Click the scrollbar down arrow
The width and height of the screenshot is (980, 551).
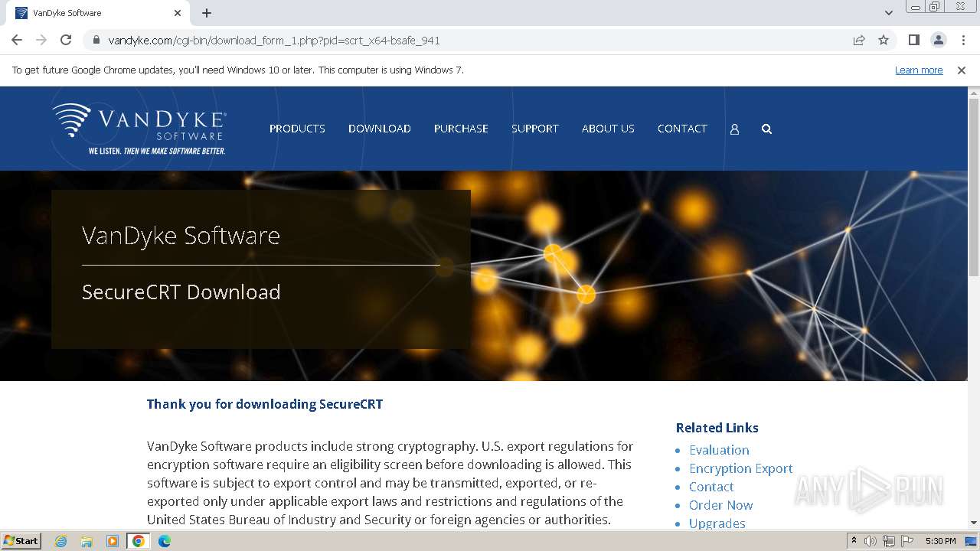973,523
